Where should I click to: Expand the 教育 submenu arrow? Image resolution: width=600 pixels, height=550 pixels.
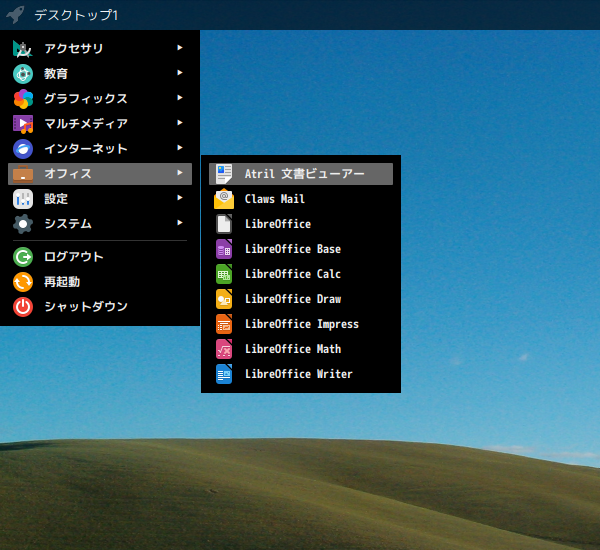coord(180,72)
